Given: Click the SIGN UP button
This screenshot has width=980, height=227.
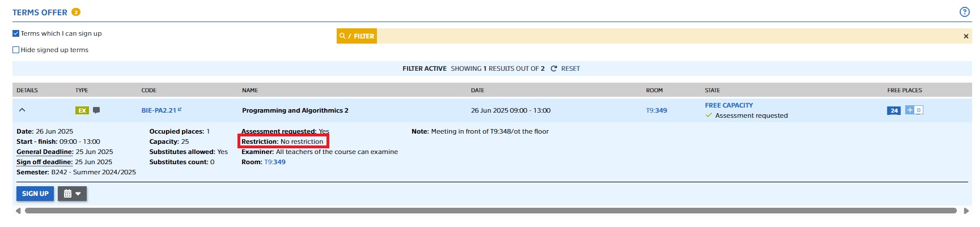Looking at the screenshot, I should coord(35,194).
